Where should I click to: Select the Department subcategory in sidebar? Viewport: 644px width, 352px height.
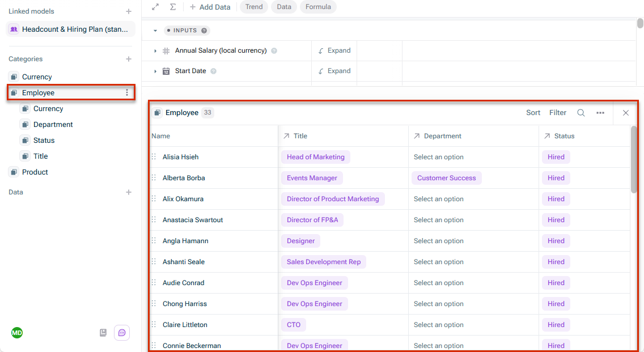[x=53, y=125]
